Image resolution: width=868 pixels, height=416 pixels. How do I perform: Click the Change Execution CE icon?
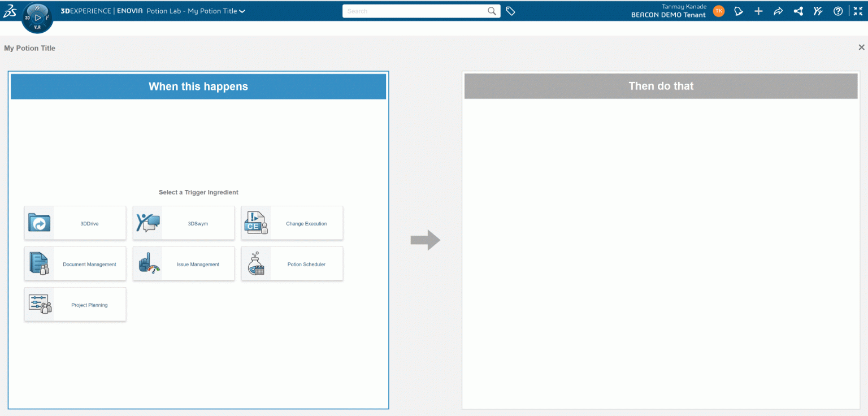256,223
